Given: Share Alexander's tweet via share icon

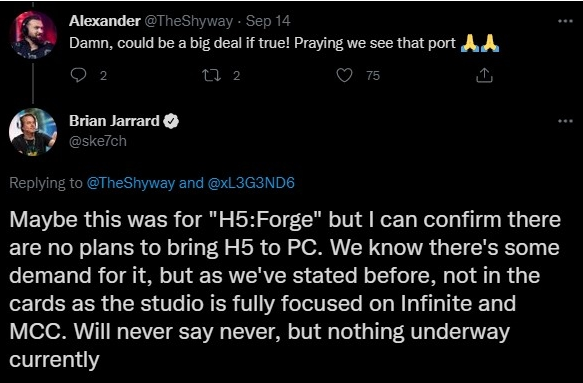Looking at the screenshot, I should click(x=484, y=75).
